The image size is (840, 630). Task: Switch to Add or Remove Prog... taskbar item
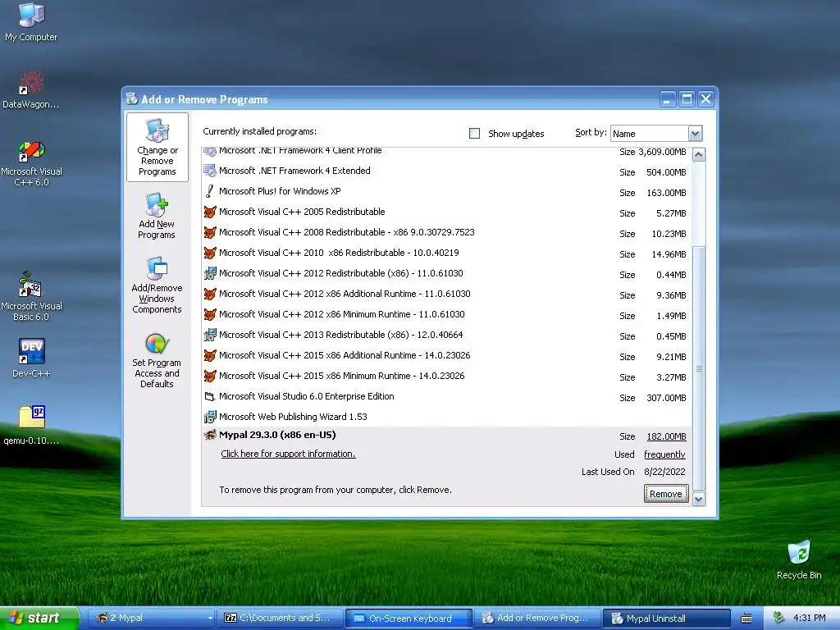[537, 619]
